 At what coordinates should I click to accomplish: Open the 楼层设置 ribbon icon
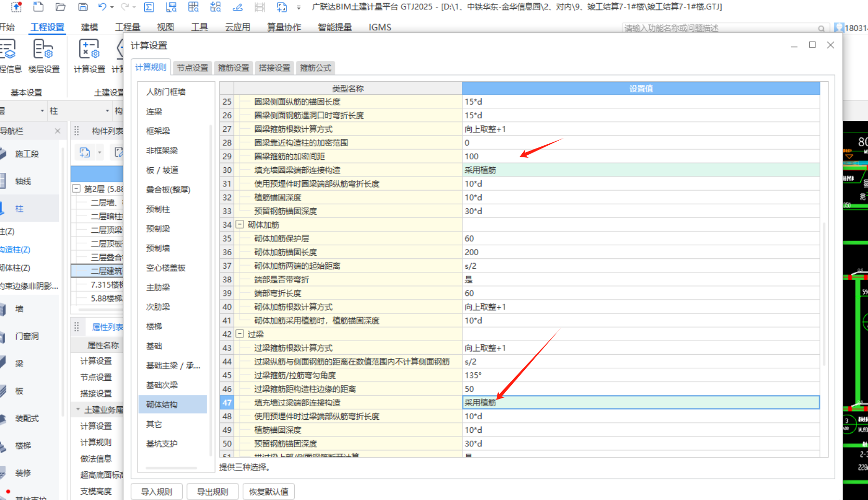pyautogui.click(x=44, y=56)
